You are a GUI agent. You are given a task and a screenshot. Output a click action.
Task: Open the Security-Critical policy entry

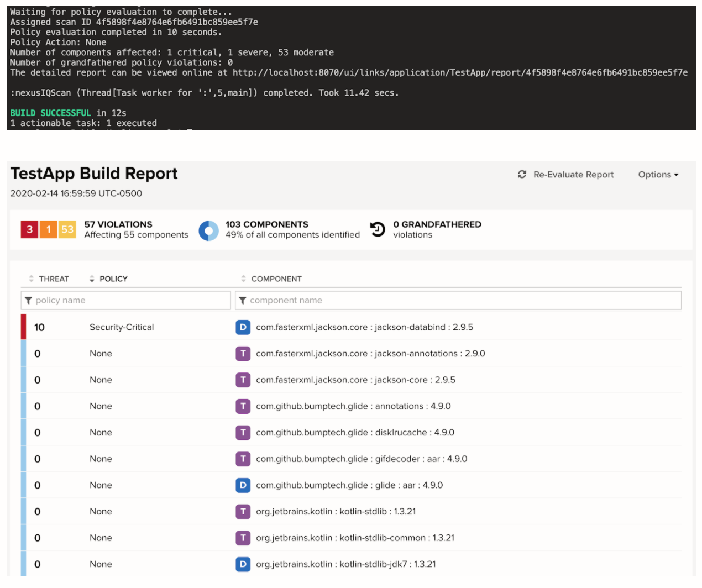tap(122, 327)
